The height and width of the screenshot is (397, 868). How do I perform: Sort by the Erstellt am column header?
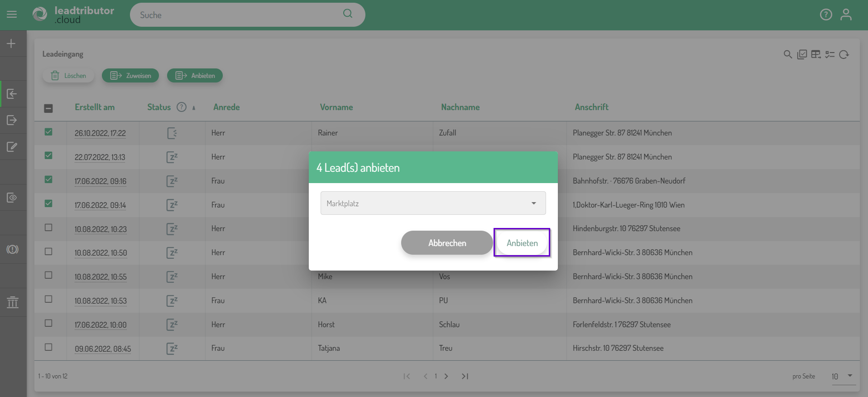pyautogui.click(x=95, y=107)
